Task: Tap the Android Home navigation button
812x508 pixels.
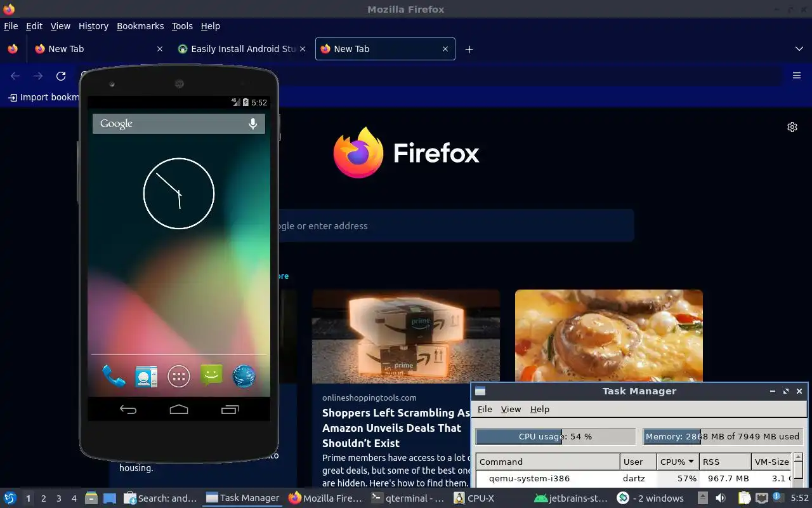Action: [x=179, y=410]
